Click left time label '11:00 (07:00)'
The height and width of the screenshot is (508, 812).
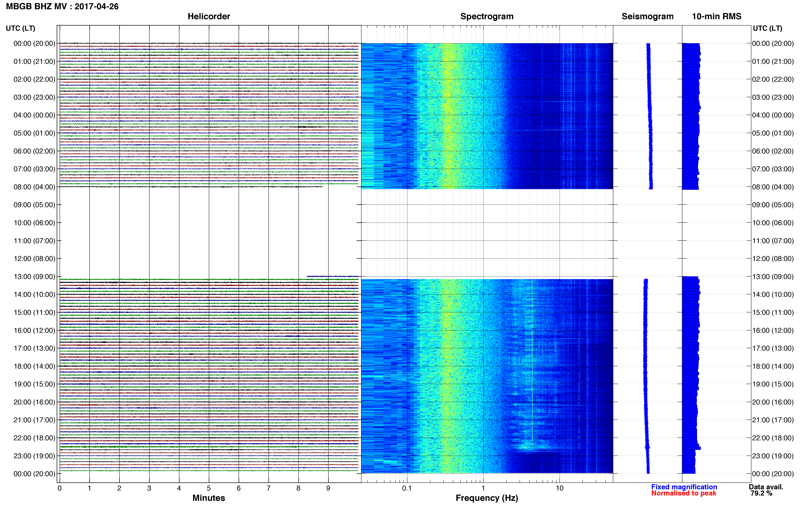[x=34, y=241]
